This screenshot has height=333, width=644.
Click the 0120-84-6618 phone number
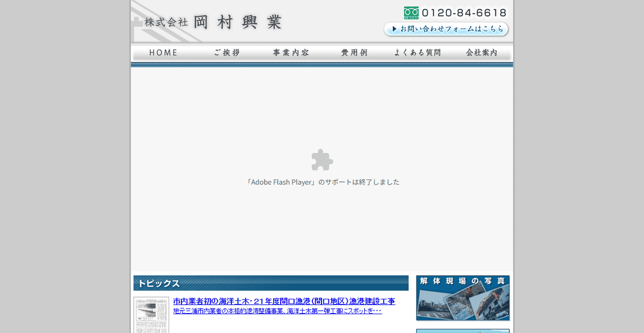[464, 11]
